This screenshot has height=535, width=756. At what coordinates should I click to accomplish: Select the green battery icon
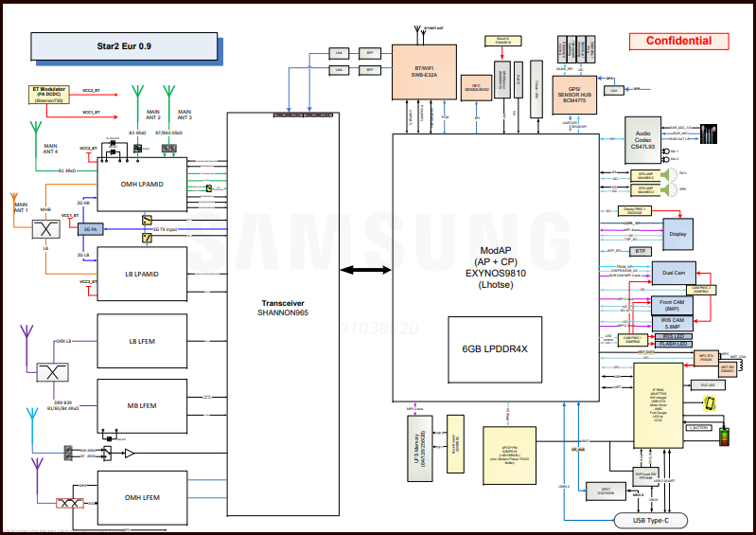[724, 437]
